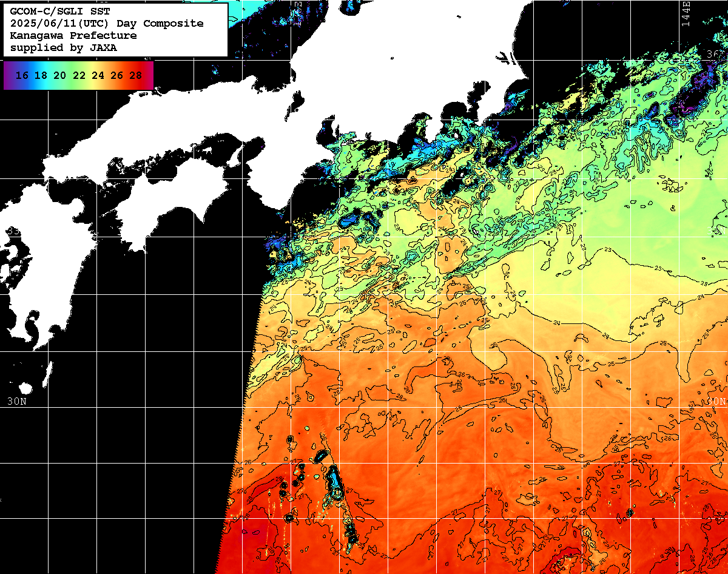Select the date line '2025/06/11(UTC) Day Composite'
728x574 pixels.
(x=107, y=24)
